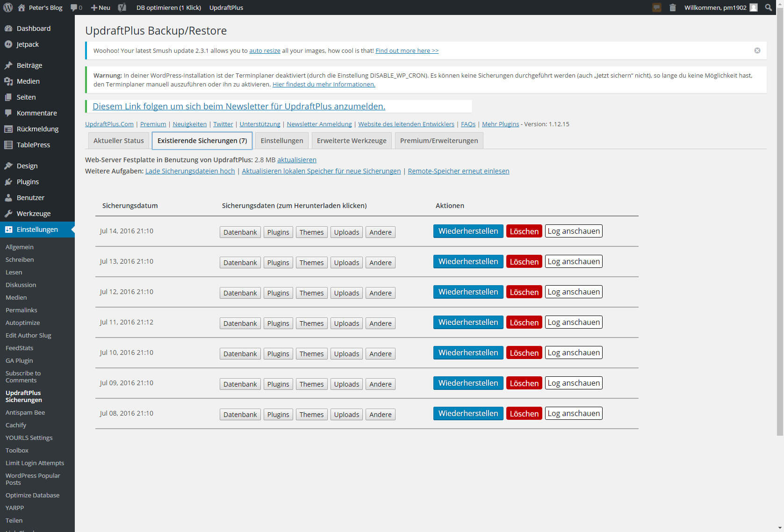
Task: Click the trash can icon in admin bar
Action: tap(673, 7)
